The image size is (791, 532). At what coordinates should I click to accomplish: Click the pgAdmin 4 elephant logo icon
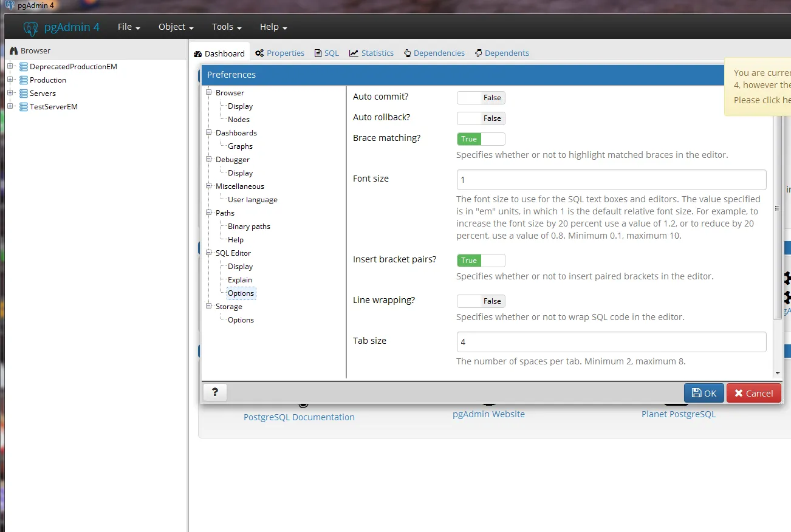tap(30, 28)
